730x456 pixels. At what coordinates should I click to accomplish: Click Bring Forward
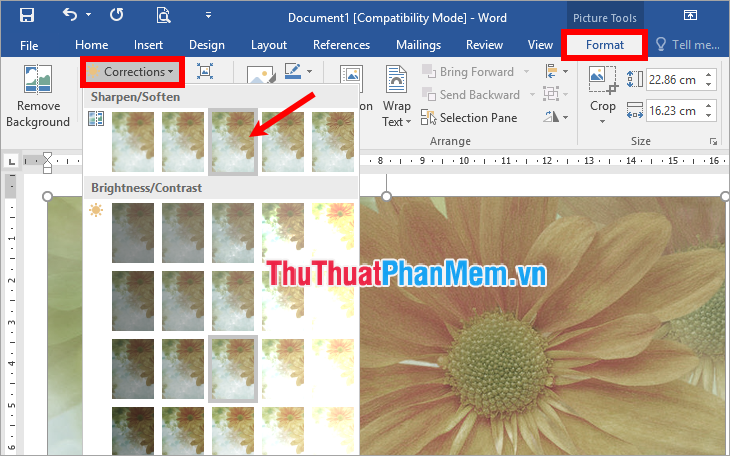pyautogui.click(x=468, y=72)
